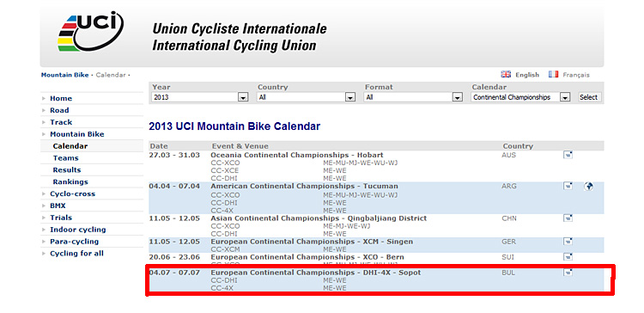The width and height of the screenshot is (644, 313).
Task: Switch language to English
Action: click(527, 75)
